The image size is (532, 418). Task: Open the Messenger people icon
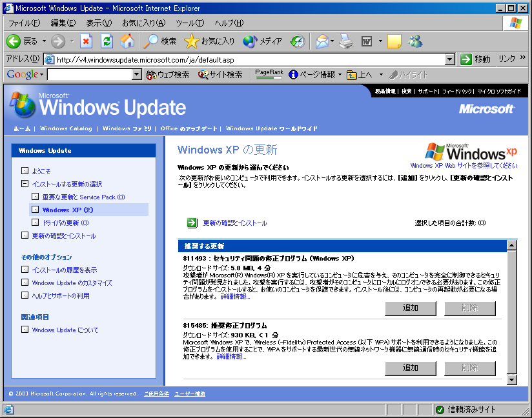click(x=415, y=41)
